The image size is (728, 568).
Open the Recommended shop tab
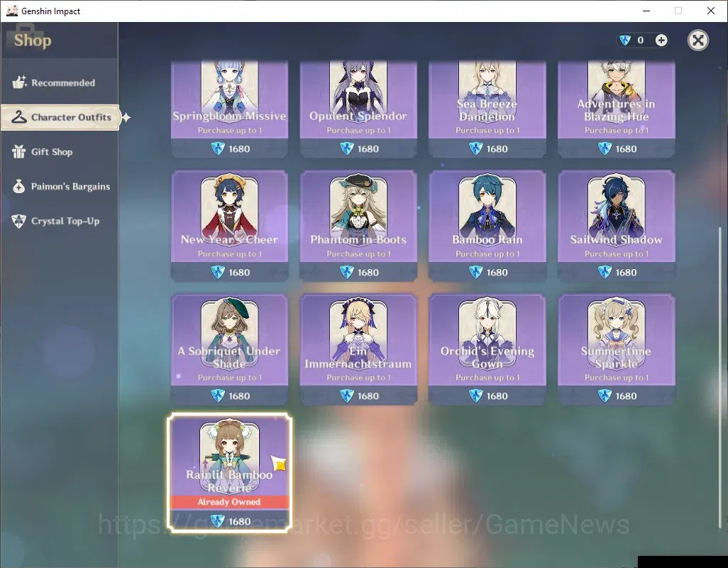click(x=60, y=82)
